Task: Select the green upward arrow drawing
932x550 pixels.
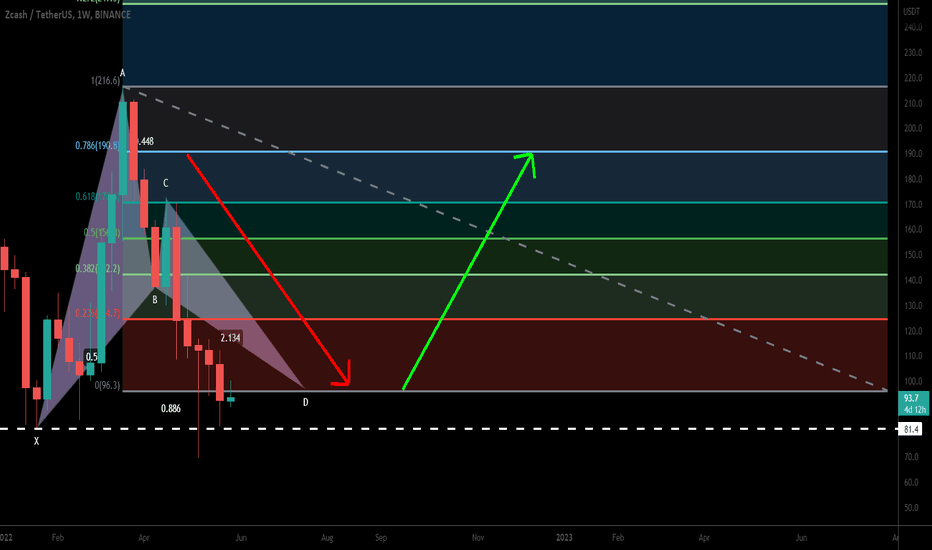Action: pyautogui.click(x=469, y=271)
